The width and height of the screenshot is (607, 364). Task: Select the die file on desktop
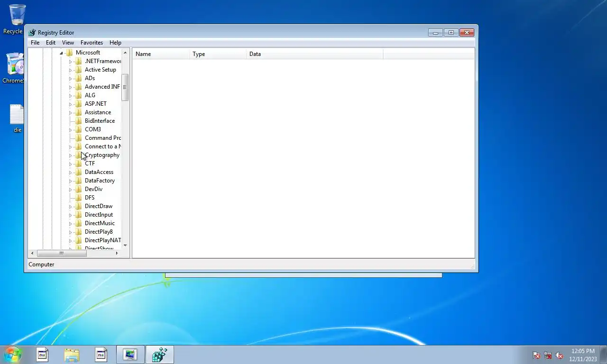coord(17,118)
